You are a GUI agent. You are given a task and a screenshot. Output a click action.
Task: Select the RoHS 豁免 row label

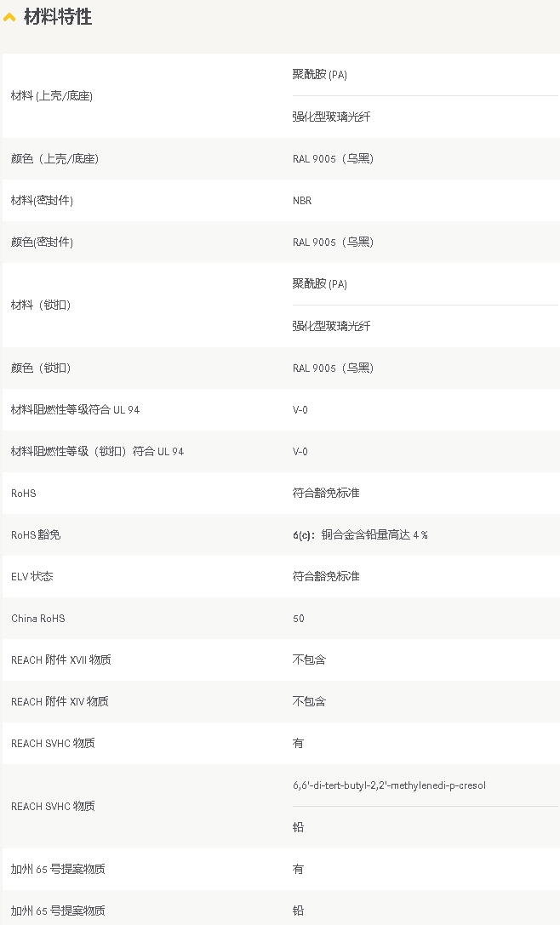(x=36, y=535)
